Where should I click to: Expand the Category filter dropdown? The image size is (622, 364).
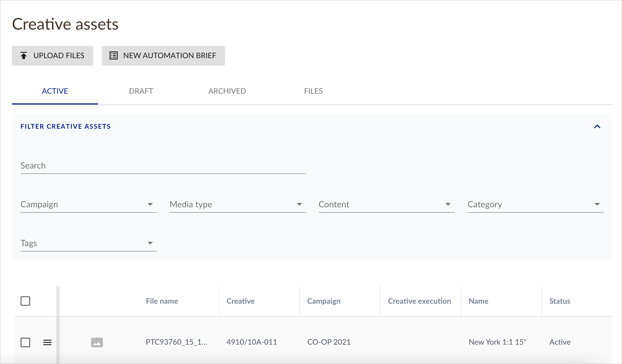pyautogui.click(x=536, y=205)
